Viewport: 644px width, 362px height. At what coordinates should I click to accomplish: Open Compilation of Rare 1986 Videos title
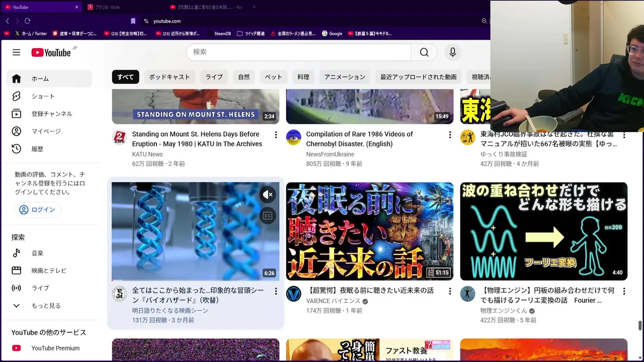(360, 139)
